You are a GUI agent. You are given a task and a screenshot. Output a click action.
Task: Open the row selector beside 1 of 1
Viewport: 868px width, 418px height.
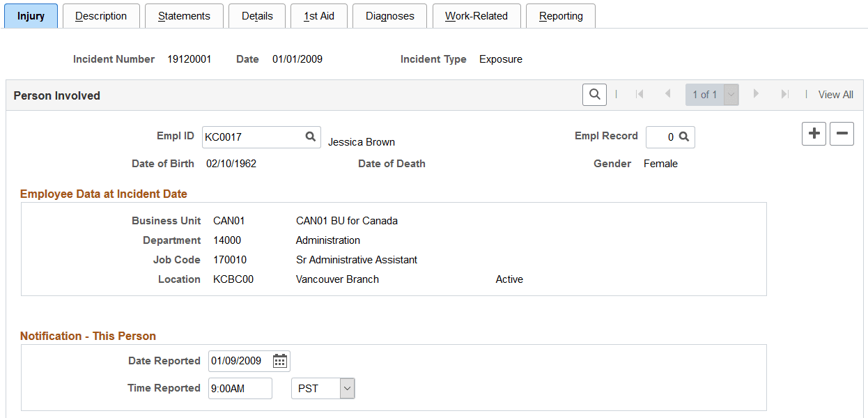coord(729,94)
